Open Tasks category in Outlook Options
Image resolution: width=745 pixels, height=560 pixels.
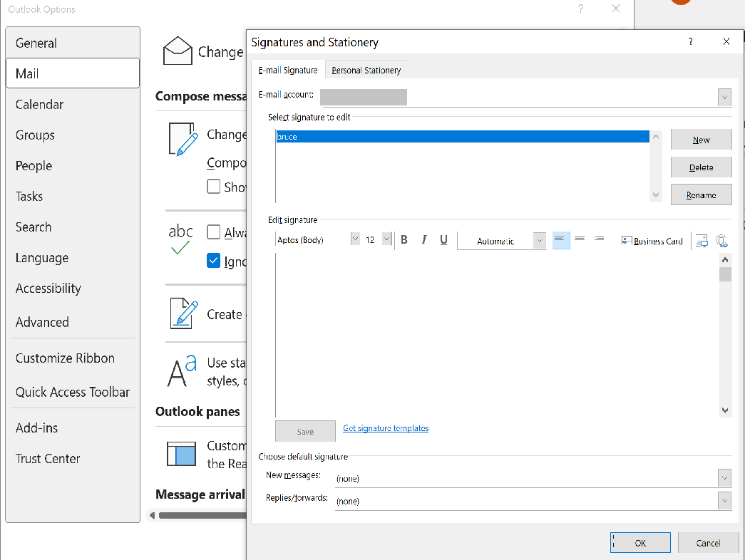coord(73,196)
